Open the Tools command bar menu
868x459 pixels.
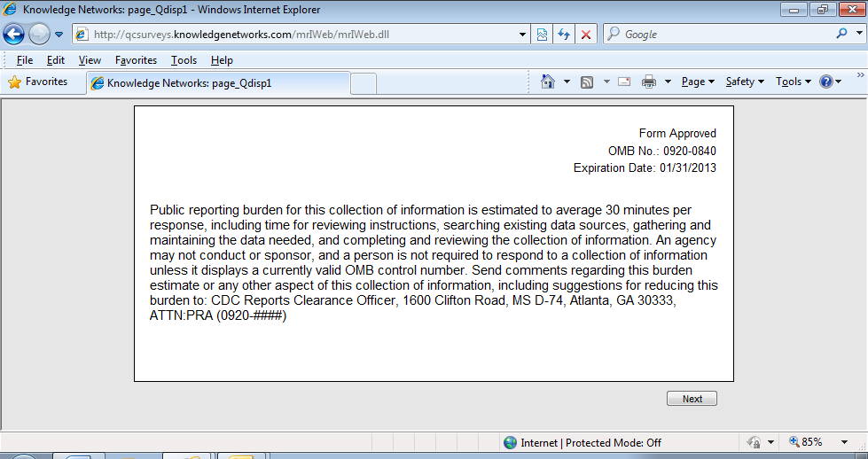point(794,82)
